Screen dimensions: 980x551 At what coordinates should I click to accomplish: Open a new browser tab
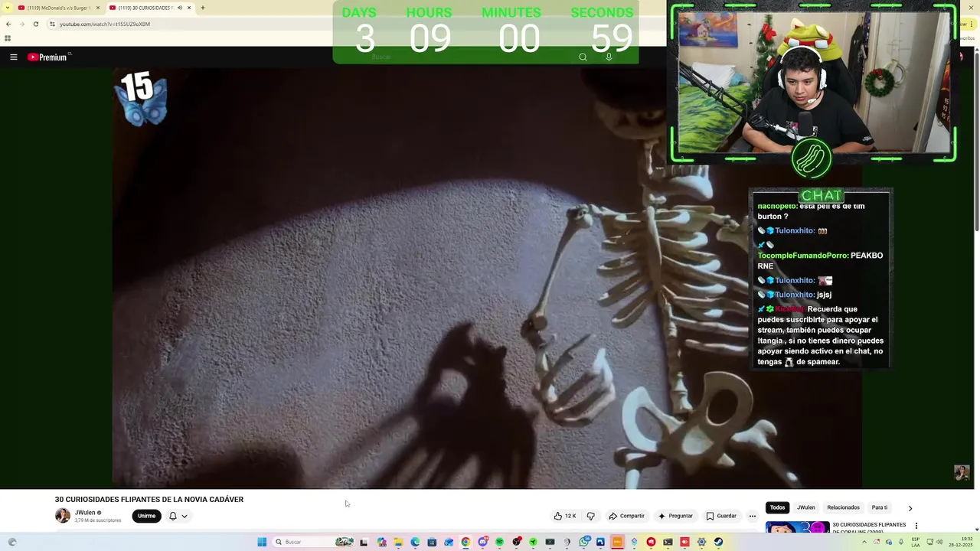[x=202, y=8]
